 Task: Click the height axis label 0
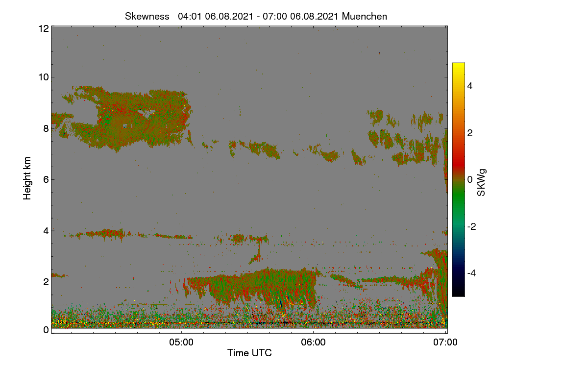(46, 330)
